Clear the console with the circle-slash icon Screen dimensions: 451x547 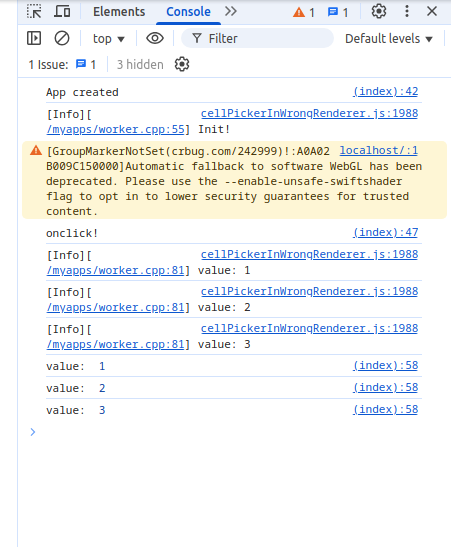62,38
